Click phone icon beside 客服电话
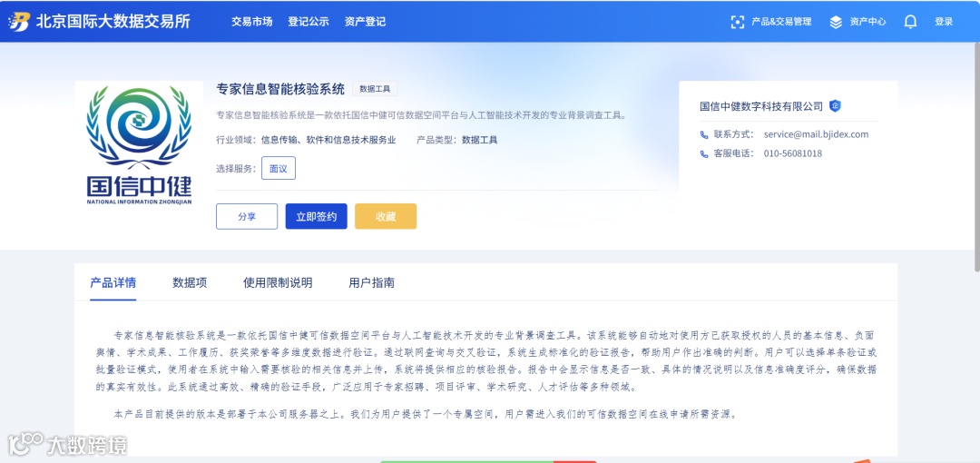This screenshot has height=463, width=980. [x=704, y=154]
